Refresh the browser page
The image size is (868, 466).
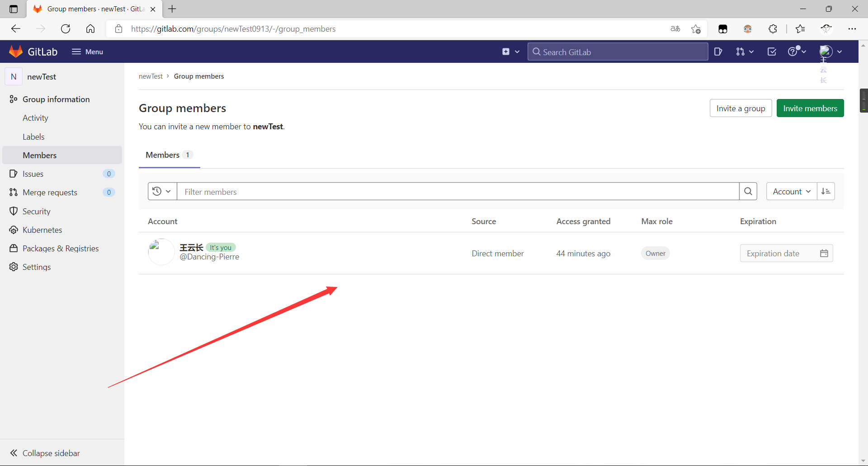pyautogui.click(x=66, y=29)
